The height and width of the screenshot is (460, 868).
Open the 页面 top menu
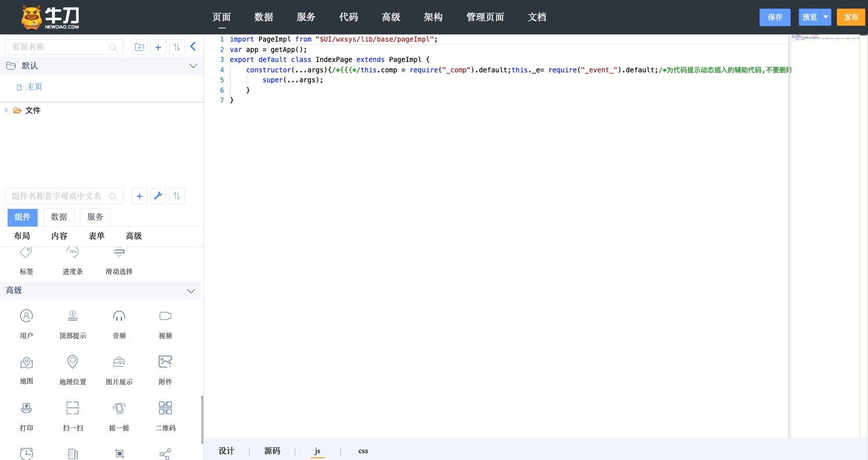pos(222,17)
